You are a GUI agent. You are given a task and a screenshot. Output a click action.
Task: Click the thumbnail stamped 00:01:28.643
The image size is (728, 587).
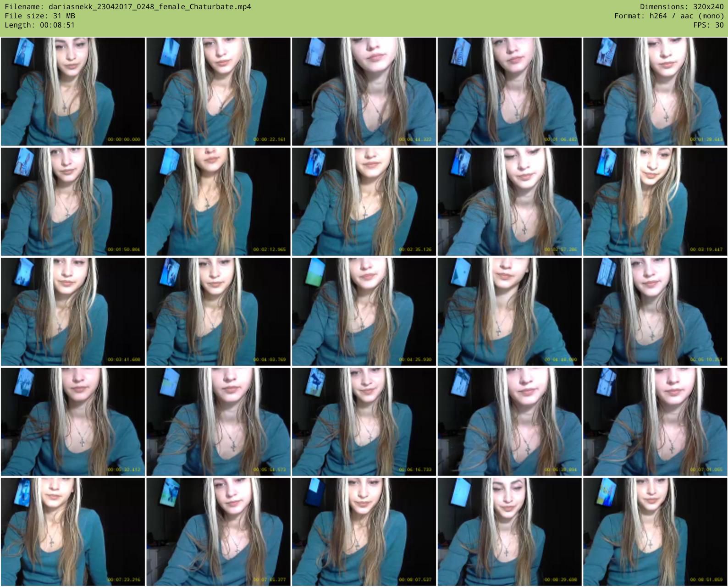655,92
